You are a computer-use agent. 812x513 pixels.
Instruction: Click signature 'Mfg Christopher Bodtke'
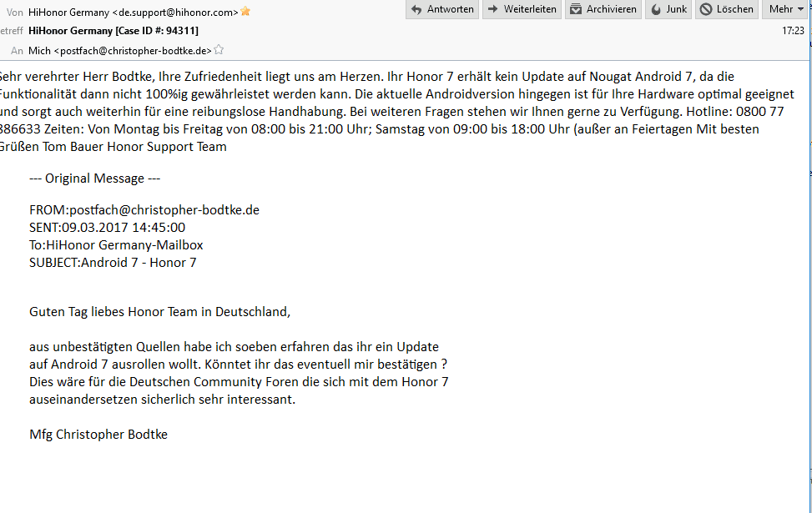pyautogui.click(x=98, y=435)
